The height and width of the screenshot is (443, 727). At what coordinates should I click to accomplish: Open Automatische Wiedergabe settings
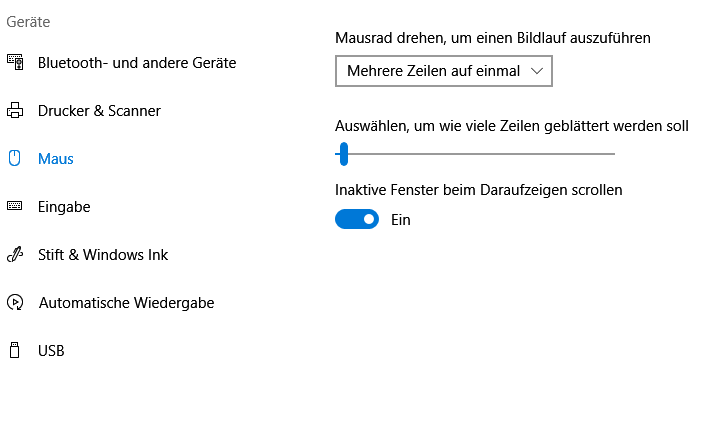(x=126, y=302)
